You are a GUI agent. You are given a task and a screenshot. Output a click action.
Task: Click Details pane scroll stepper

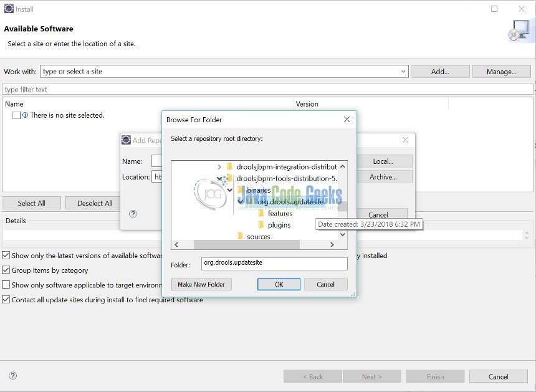(x=527, y=235)
